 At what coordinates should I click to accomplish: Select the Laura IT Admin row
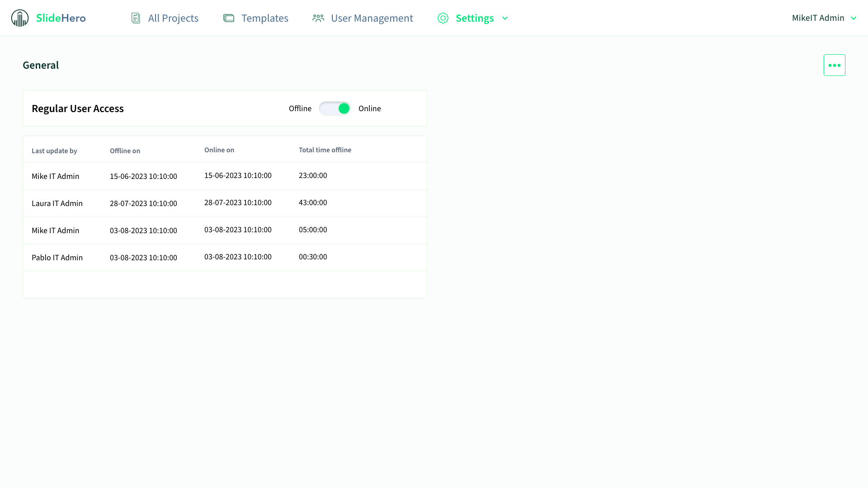(x=57, y=203)
